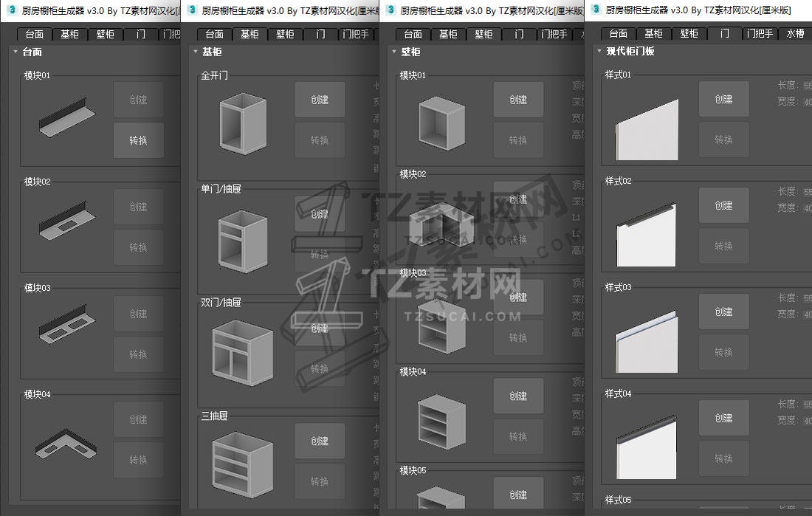Open the 壁柜 tab in the first window
Screen dimensions: 812x516
105,34
